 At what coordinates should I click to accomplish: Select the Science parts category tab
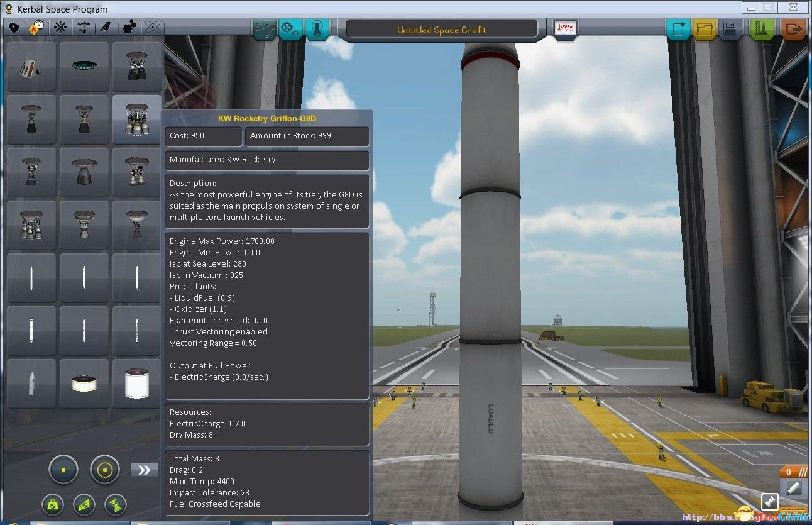tap(153, 28)
